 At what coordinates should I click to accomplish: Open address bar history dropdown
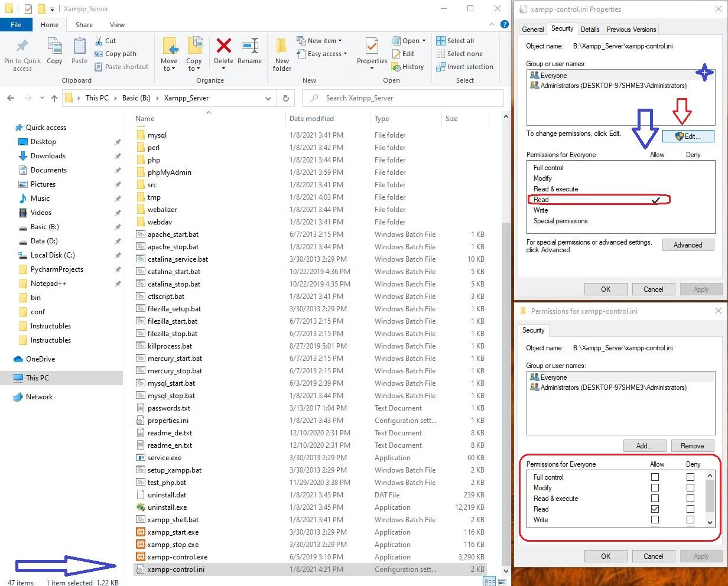(268, 98)
